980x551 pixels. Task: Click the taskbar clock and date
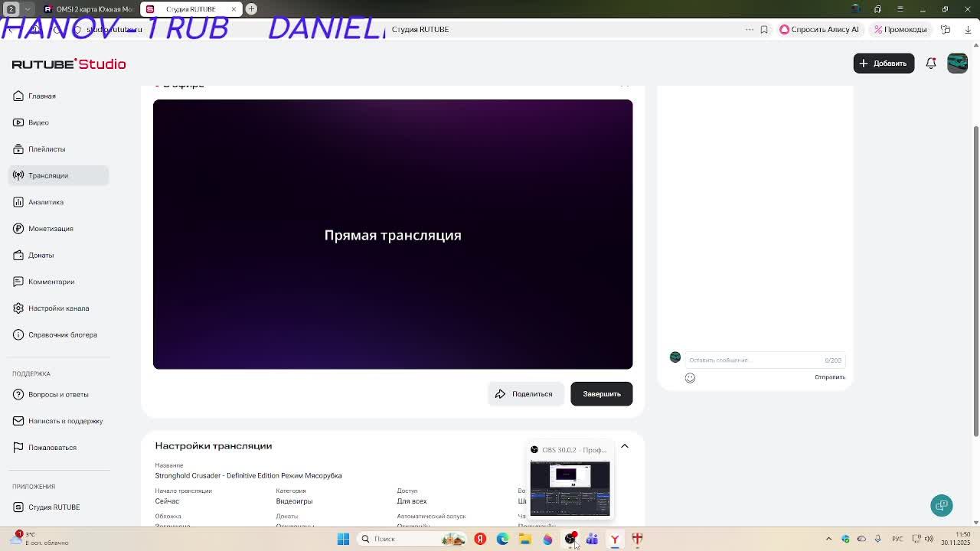[x=955, y=539]
